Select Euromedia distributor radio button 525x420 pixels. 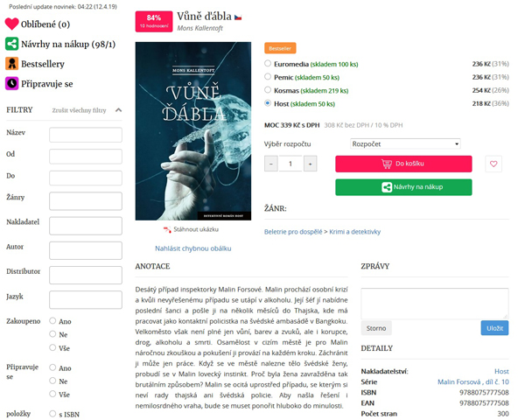[x=268, y=63]
